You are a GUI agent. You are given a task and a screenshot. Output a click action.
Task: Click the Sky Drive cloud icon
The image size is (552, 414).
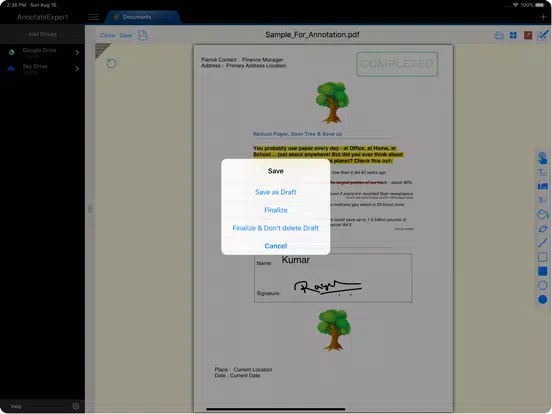[11, 68]
